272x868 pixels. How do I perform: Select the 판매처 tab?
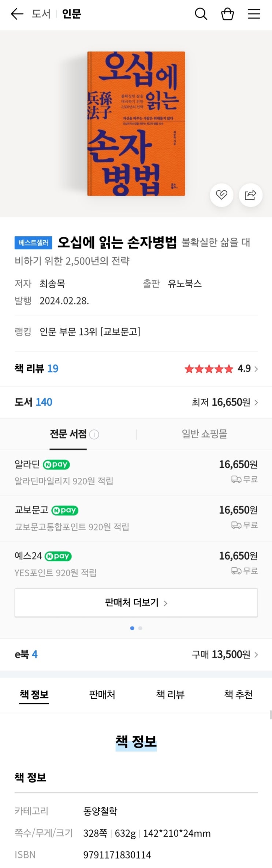[102, 694]
